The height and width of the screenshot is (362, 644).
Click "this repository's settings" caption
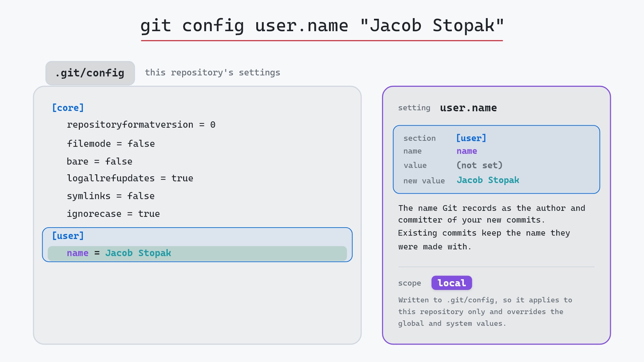pyautogui.click(x=213, y=73)
